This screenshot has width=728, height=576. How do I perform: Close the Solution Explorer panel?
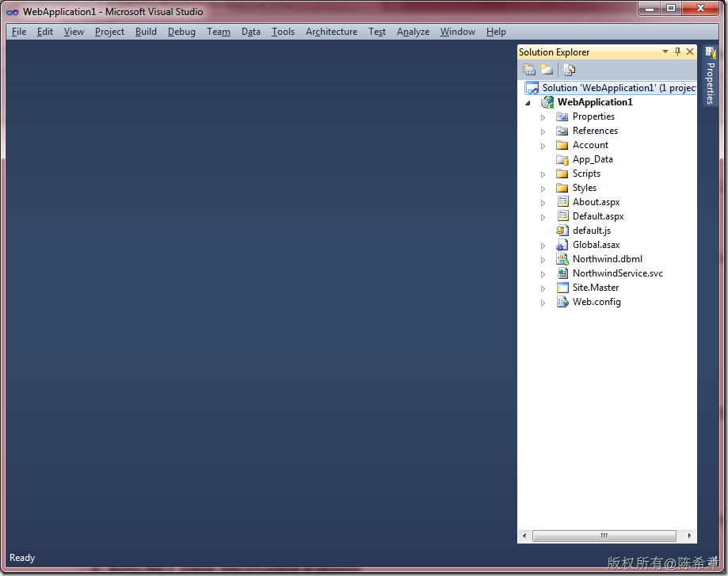(x=690, y=51)
